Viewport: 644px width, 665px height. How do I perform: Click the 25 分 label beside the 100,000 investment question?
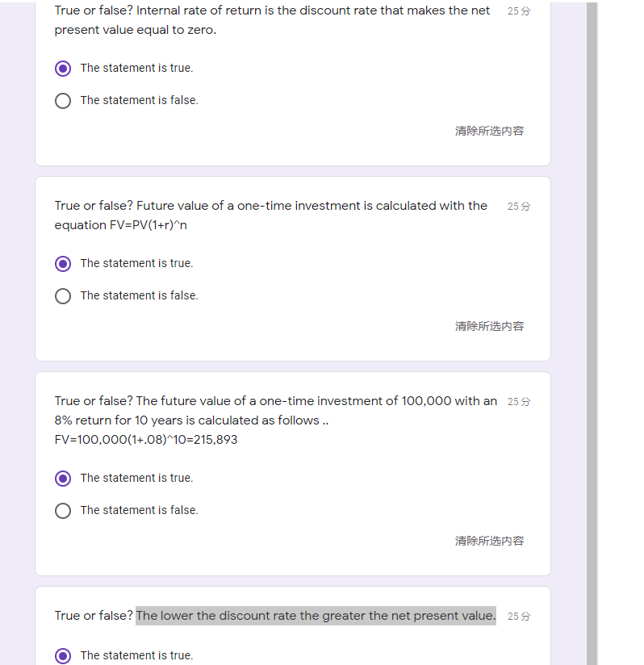519,402
